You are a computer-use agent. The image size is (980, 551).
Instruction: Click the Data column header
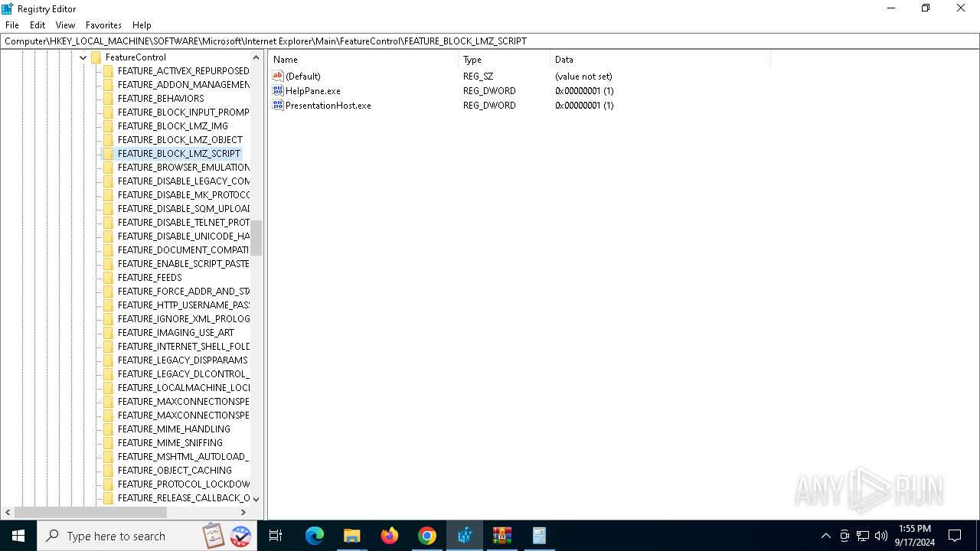pyautogui.click(x=660, y=60)
